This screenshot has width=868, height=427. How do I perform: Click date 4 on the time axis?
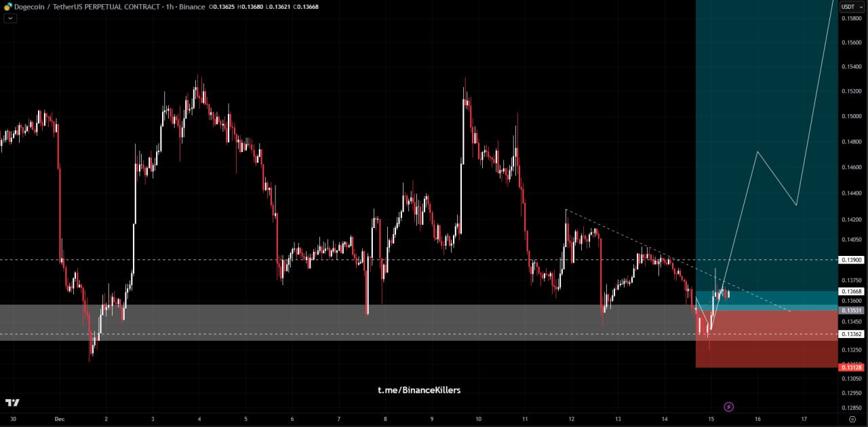199,419
